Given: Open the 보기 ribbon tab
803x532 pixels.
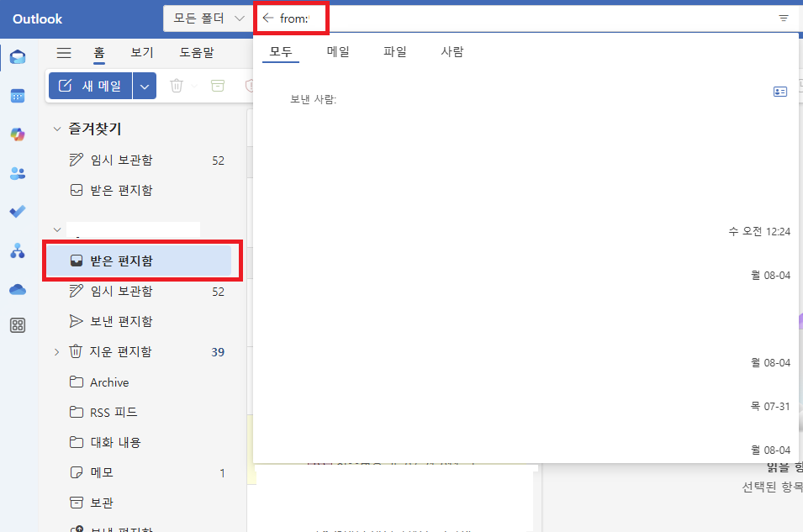Looking at the screenshot, I should 140,51.
